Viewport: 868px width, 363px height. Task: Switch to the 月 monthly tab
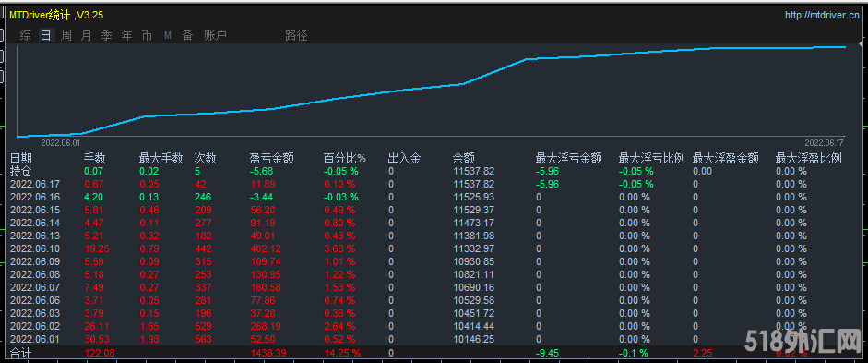pos(87,35)
